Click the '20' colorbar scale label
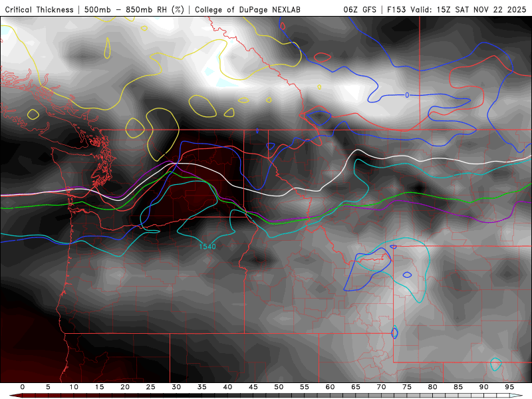The height and width of the screenshot is (399, 532). coord(125,387)
